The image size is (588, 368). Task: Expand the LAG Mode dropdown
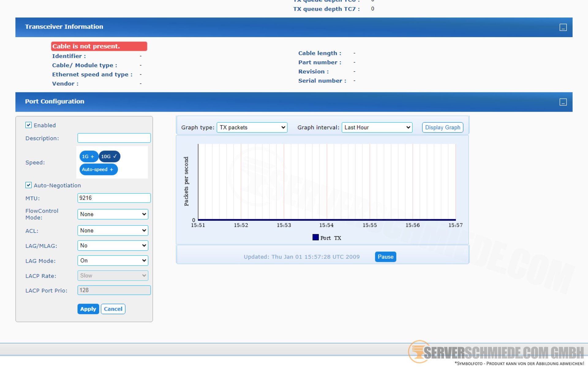point(113,261)
